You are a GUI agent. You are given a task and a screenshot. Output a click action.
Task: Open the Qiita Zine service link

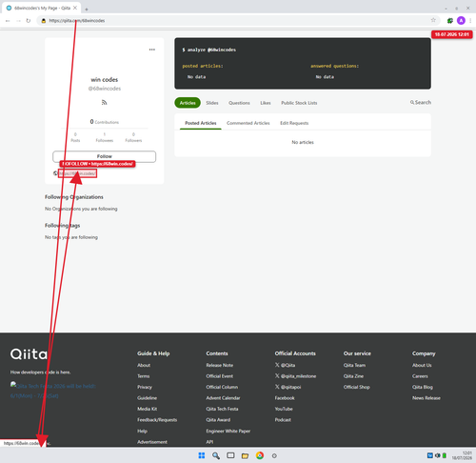pyautogui.click(x=353, y=376)
